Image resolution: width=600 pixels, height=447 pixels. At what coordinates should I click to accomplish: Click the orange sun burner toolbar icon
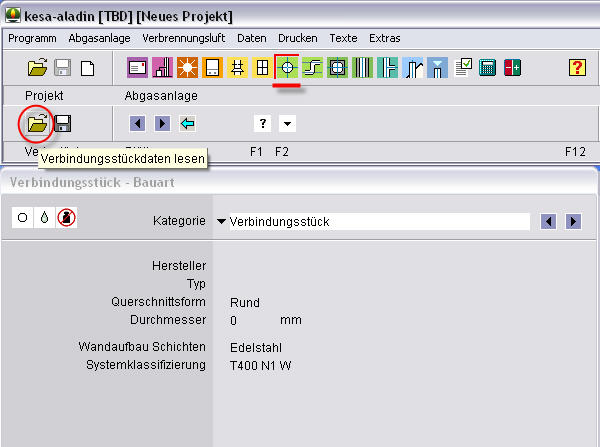(187, 68)
